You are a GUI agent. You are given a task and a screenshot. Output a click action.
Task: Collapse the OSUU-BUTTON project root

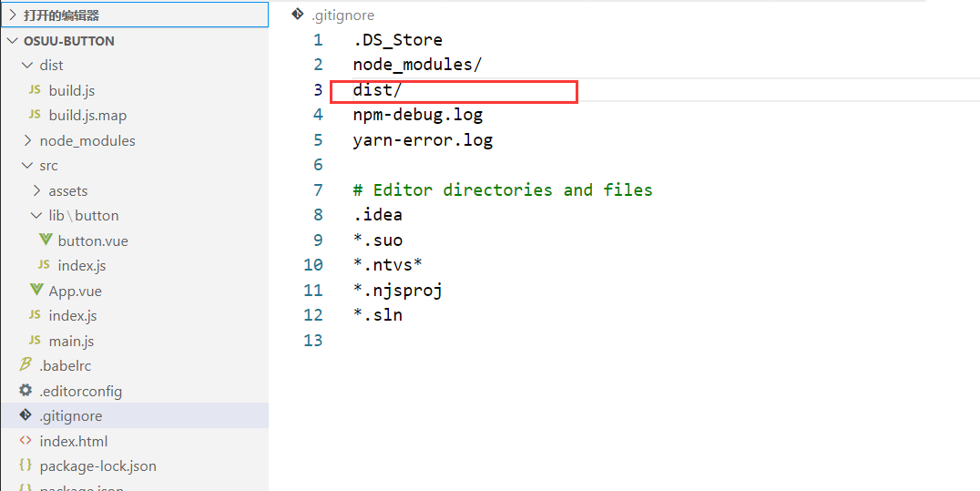pos(13,41)
